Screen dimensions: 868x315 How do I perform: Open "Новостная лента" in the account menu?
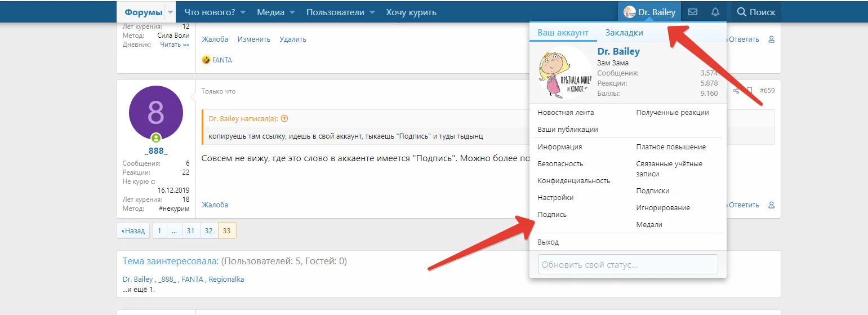pyautogui.click(x=566, y=112)
